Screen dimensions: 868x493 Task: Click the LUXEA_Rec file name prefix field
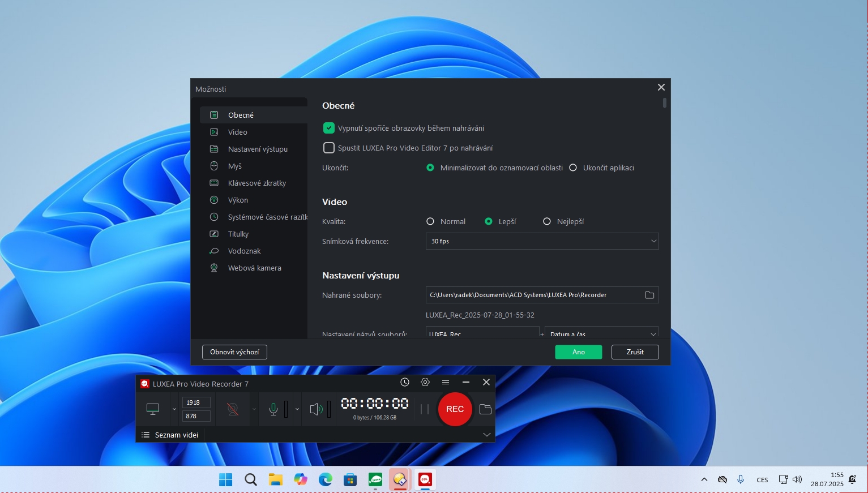coord(482,332)
